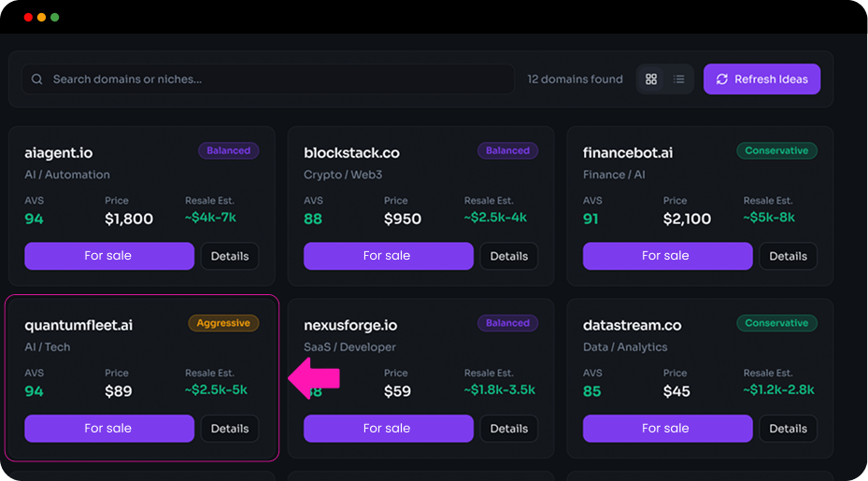Open Details for quantumfleet.ai

[x=230, y=429]
